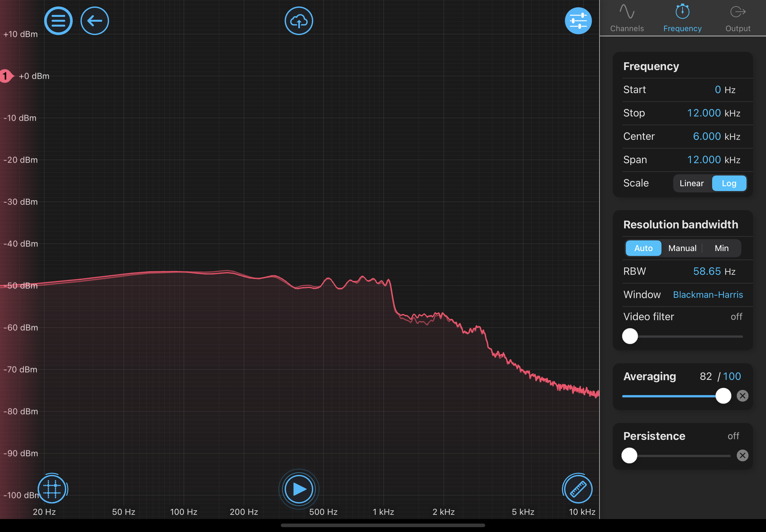The width and height of the screenshot is (766, 532).
Task: Click the 500 Hz axis label
Action: point(323,512)
